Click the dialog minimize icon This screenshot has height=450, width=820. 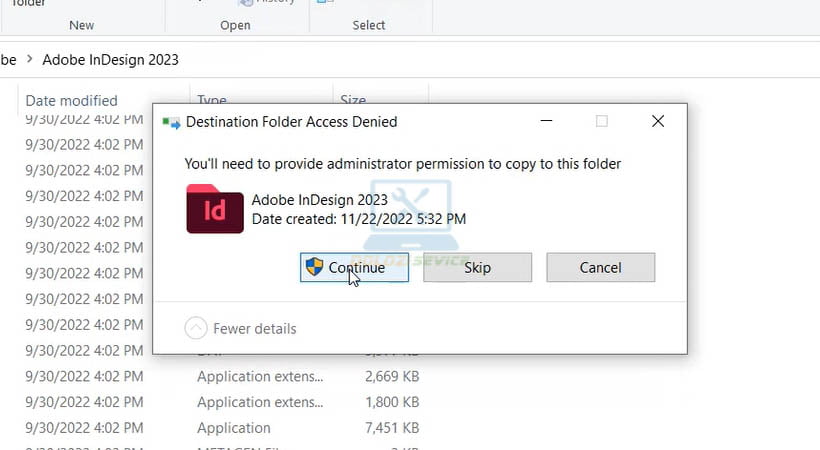click(x=545, y=122)
